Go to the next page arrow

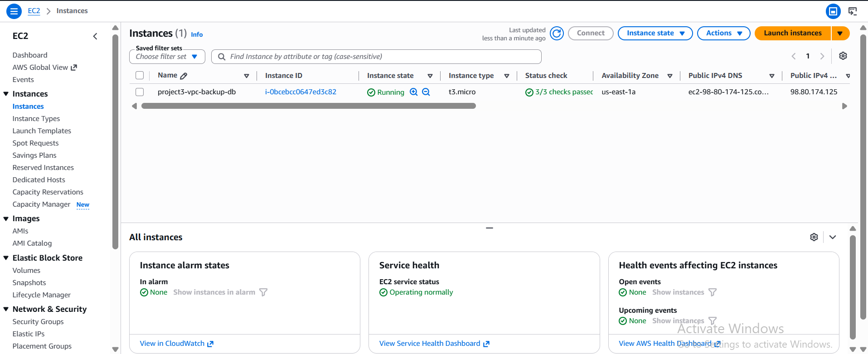point(822,56)
